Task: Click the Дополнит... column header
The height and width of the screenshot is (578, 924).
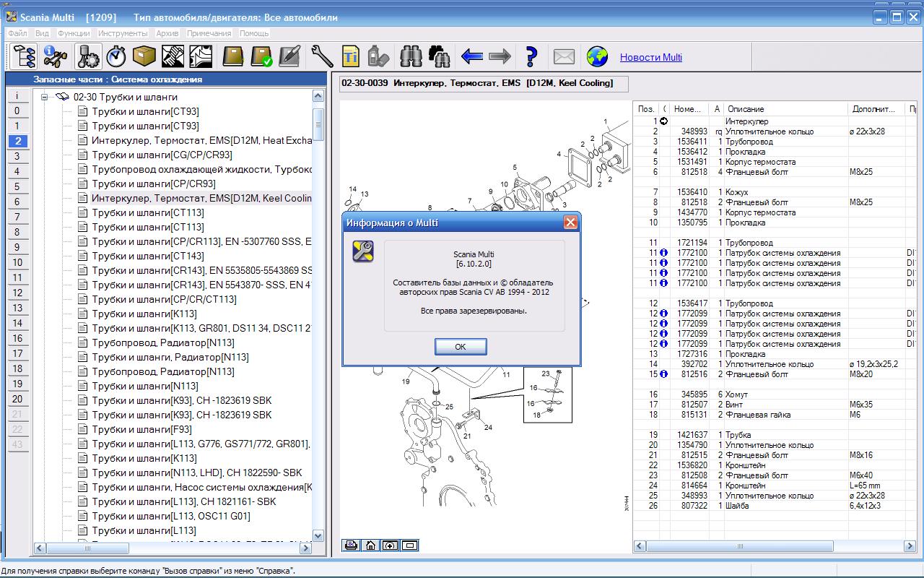Action: point(876,109)
